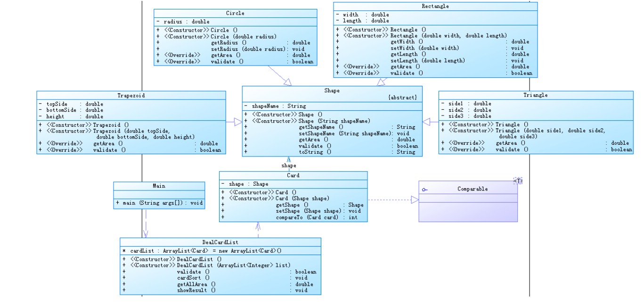Select the Card class title

tap(293, 175)
